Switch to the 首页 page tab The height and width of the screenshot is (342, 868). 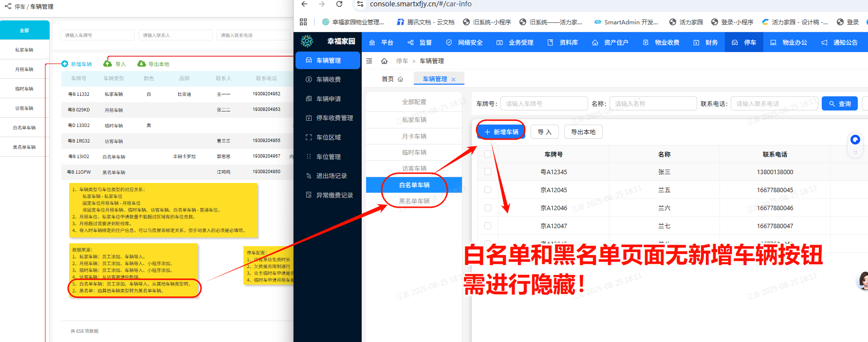tap(392, 79)
